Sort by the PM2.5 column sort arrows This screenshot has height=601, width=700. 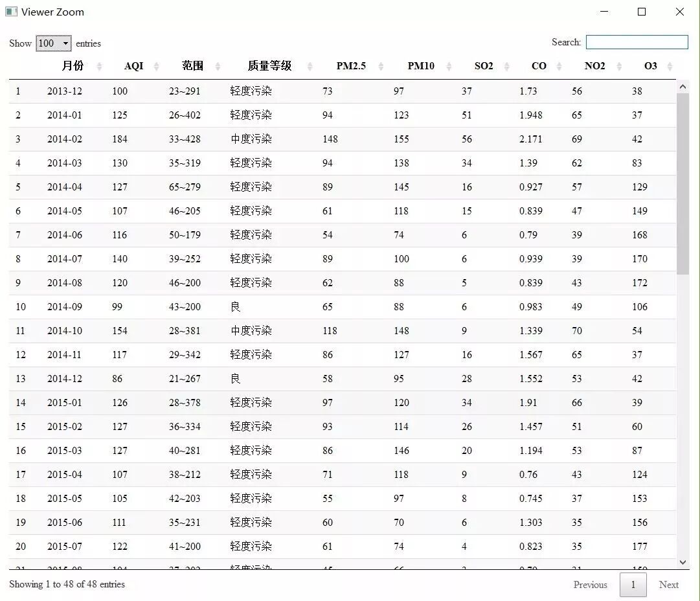(381, 67)
